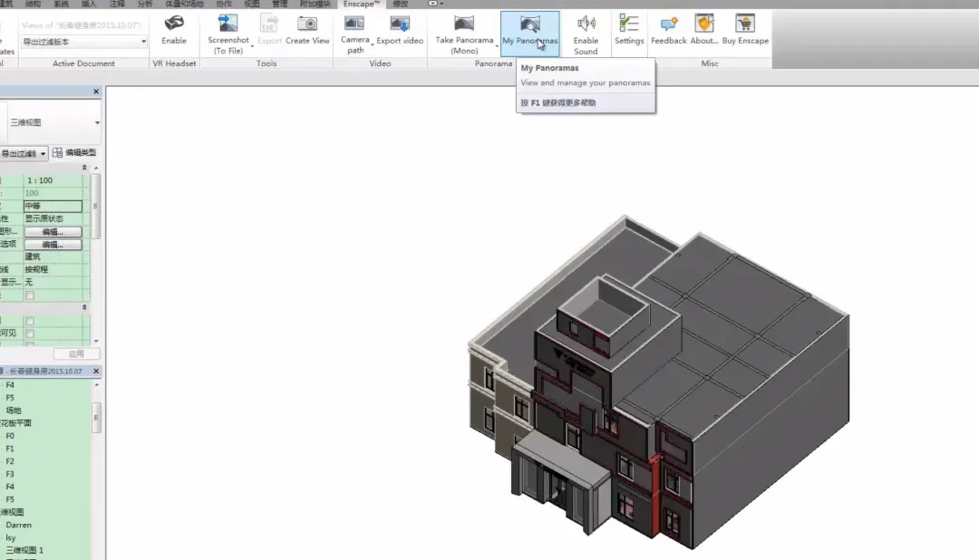This screenshot has width=979, height=560.
Task: Switch to the 插入 ribbon tab
Action: click(89, 4)
